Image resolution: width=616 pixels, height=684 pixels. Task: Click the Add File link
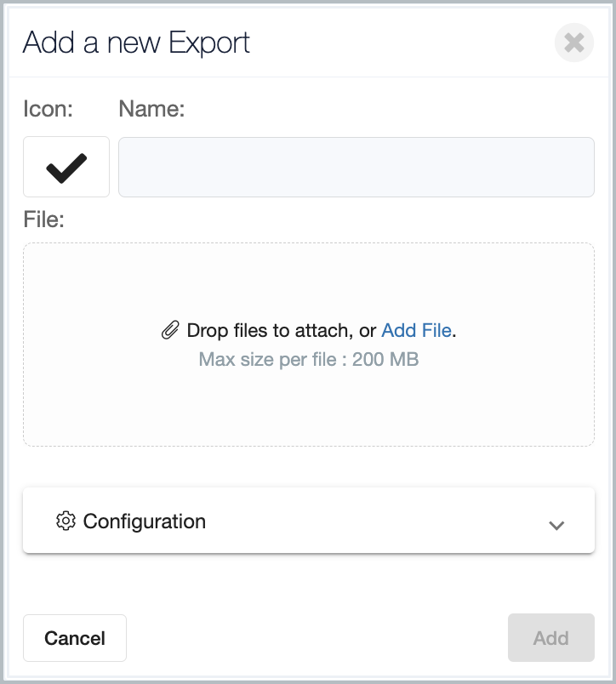click(x=416, y=330)
